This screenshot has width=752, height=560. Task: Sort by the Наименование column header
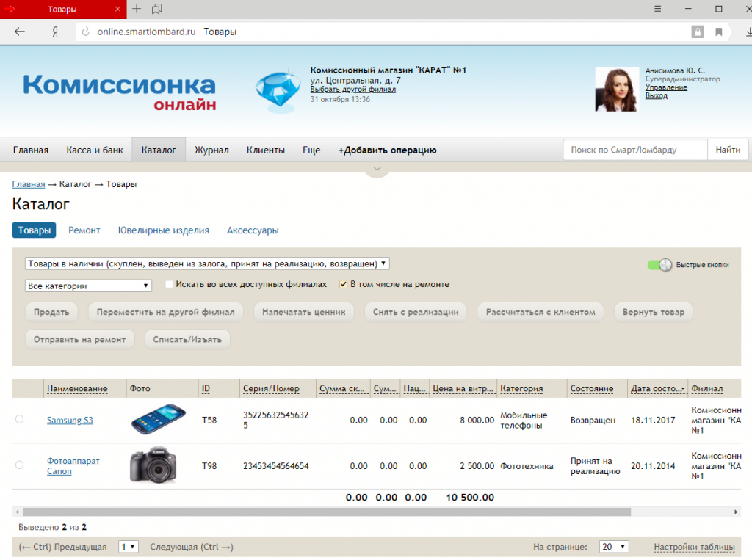click(77, 388)
